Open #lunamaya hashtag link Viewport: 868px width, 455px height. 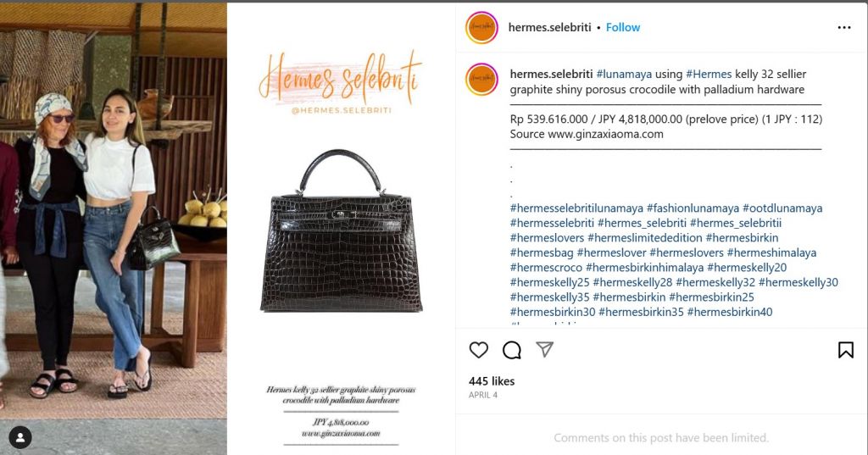tap(624, 75)
